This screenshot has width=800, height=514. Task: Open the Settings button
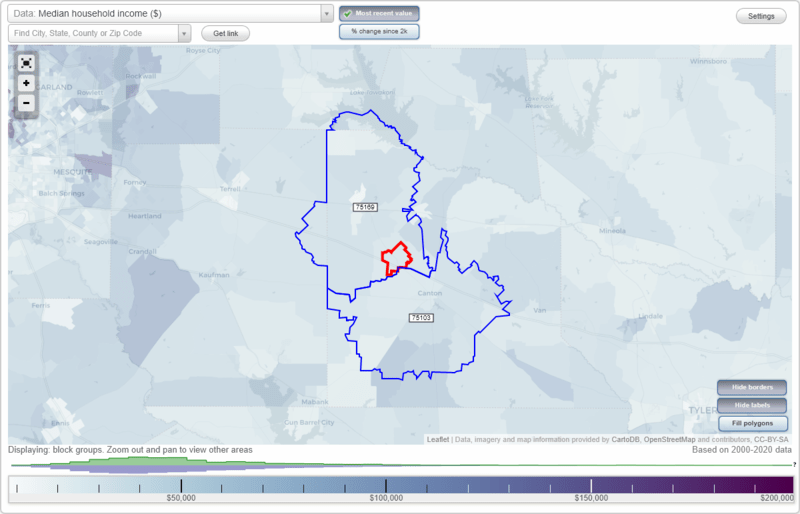(761, 16)
